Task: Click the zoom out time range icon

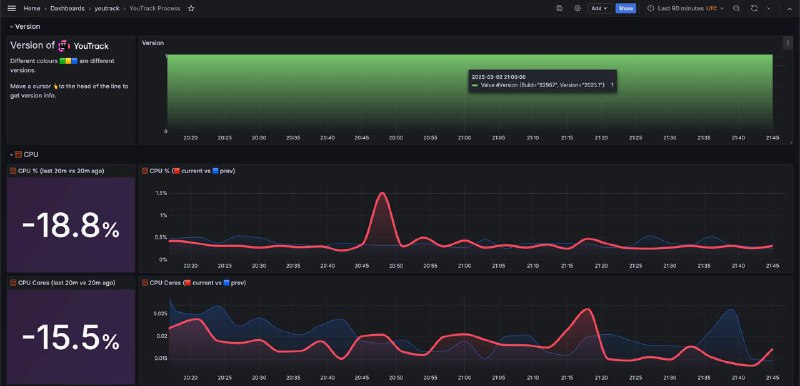Action: click(x=736, y=8)
